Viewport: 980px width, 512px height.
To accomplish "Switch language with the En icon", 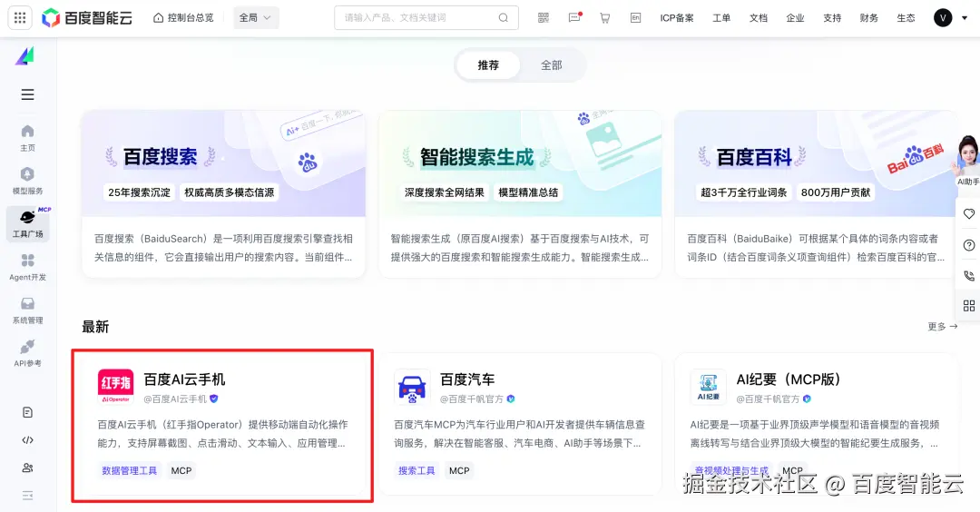I will tap(635, 17).
